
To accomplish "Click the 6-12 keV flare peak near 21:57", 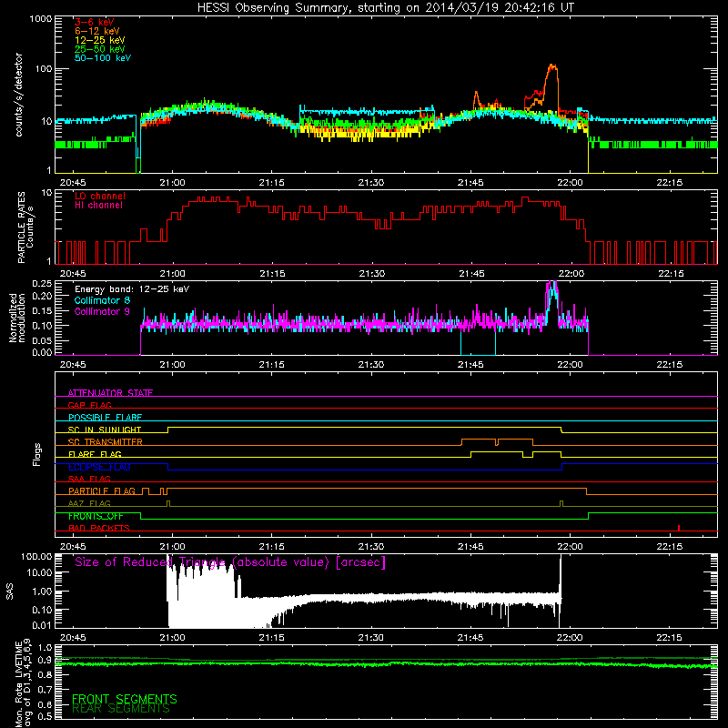I will (x=551, y=66).
